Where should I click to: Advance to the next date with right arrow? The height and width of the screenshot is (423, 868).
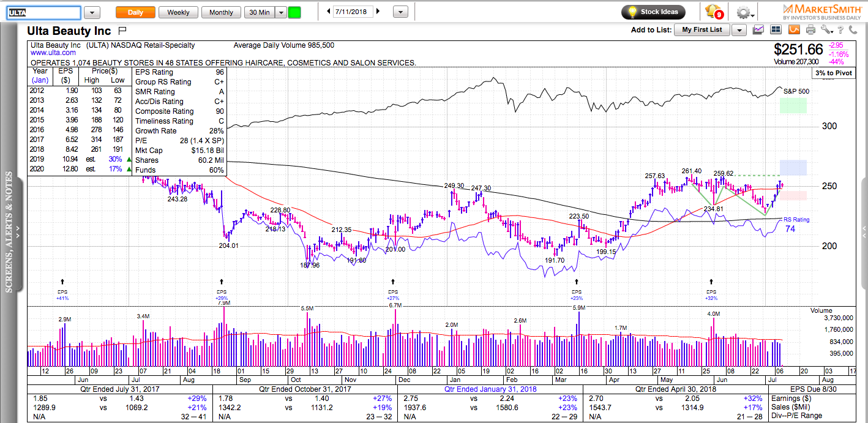[378, 12]
